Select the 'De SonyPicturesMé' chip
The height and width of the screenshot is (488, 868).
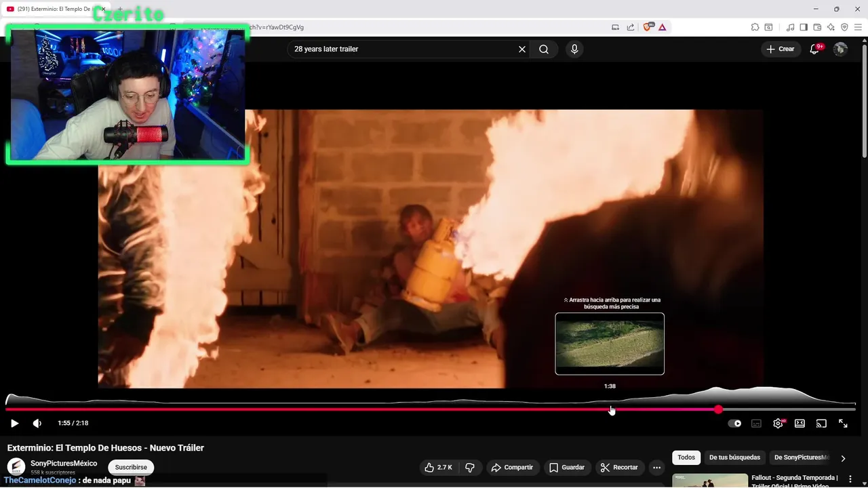coord(802,457)
